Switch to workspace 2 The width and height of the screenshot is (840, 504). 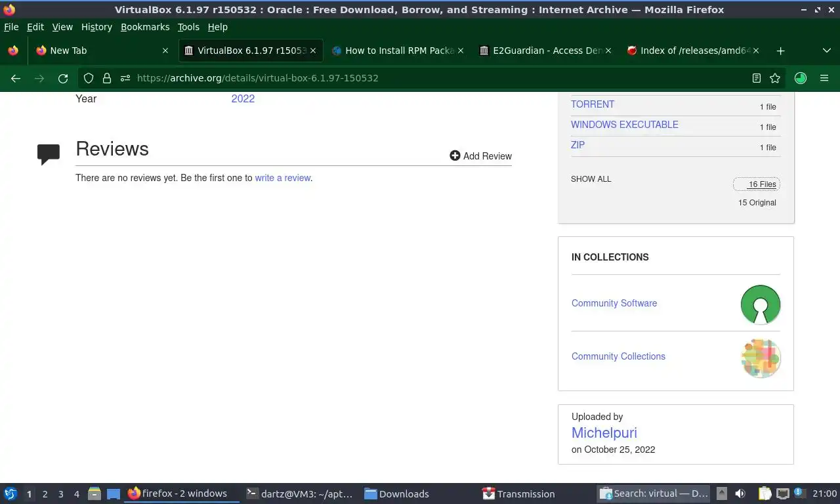point(45,494)
